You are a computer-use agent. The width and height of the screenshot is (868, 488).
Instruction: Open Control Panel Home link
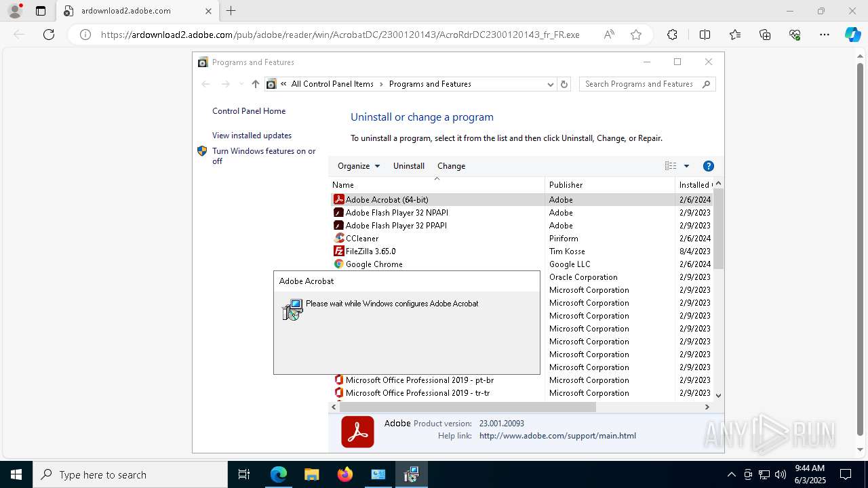249,111
